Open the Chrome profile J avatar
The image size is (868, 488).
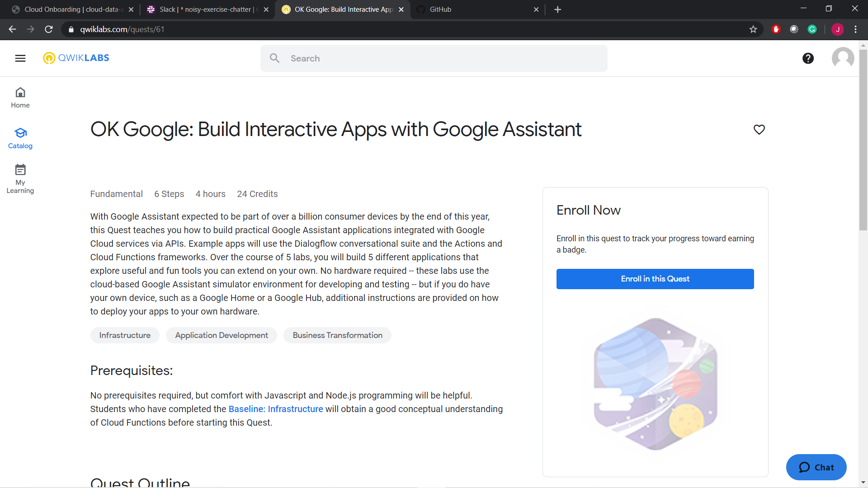pos(838,29)
